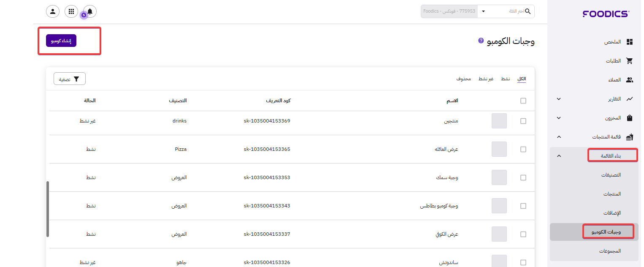Switch to the نشط tab
This screenshot has width=644, height=267.
click(506, 79)
